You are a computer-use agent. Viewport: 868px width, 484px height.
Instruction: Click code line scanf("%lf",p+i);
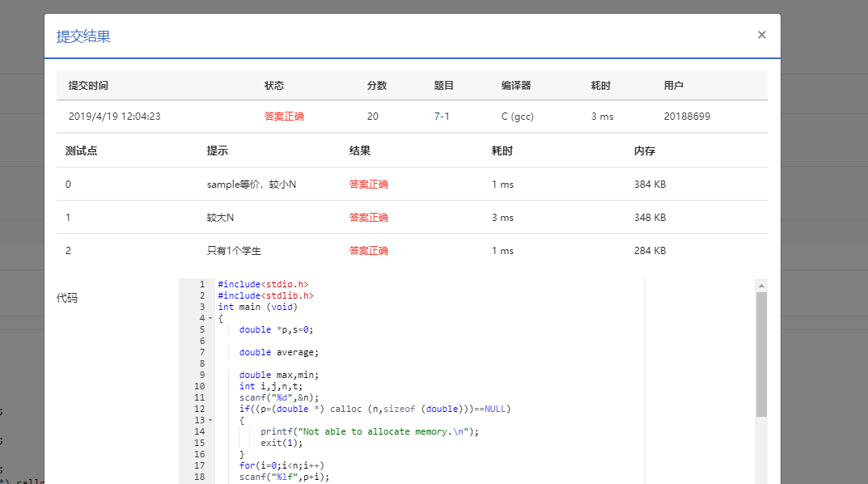pyautogui.click(x=284, y=477)
